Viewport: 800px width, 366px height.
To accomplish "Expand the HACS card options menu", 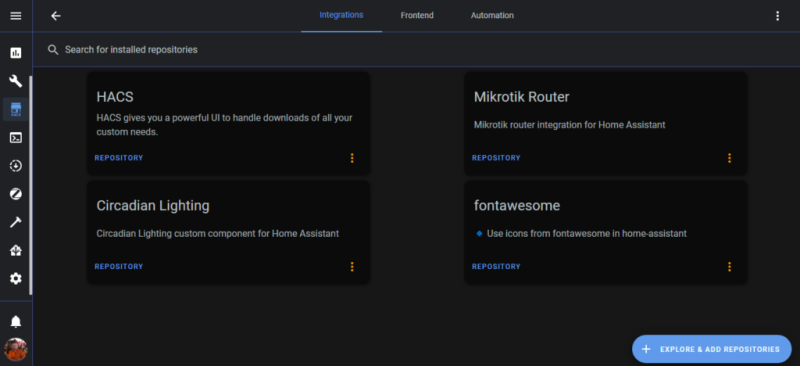I will [x=352, y=158].
